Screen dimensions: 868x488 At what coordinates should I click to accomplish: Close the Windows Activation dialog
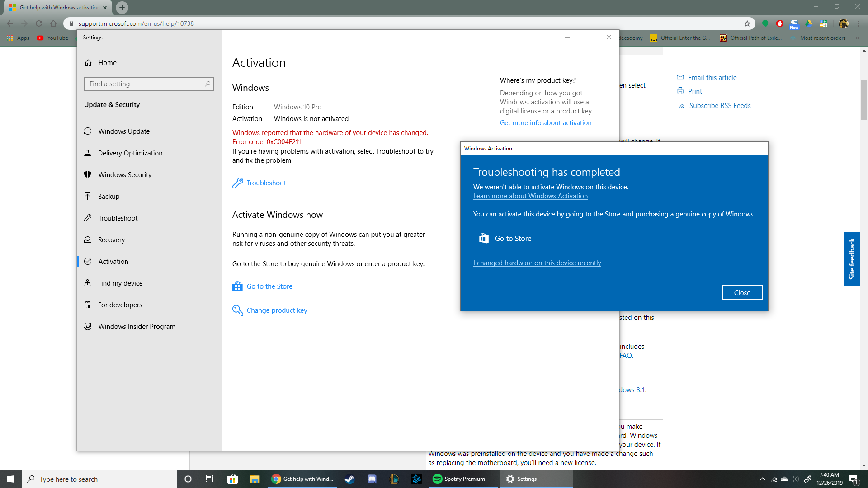[x=742, y=293]
